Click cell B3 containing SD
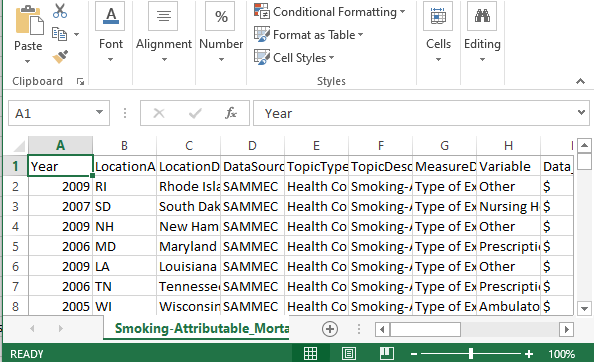594x362 pixels. coord(125,206)
